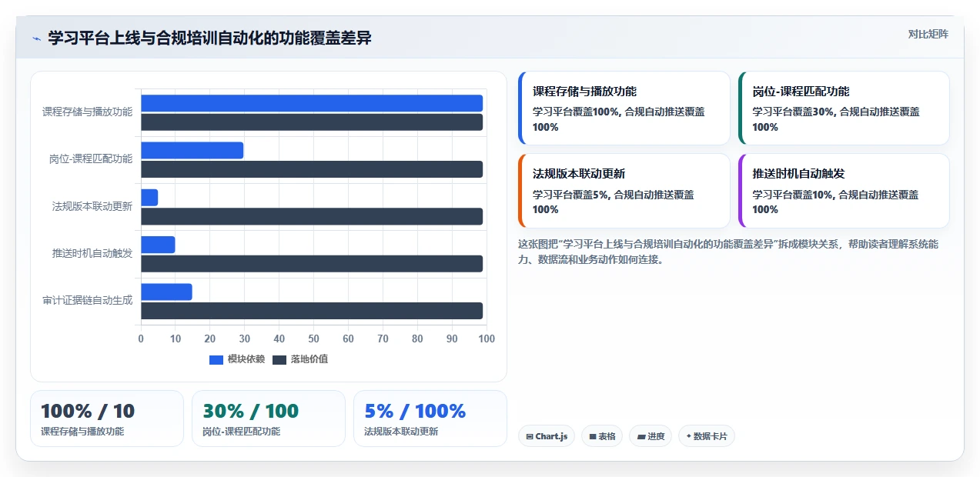The width and height of the screenshot is (980, 477).
Task: Click the 审计证据链自动生成 axis label
Action: [x=87, y=300]
